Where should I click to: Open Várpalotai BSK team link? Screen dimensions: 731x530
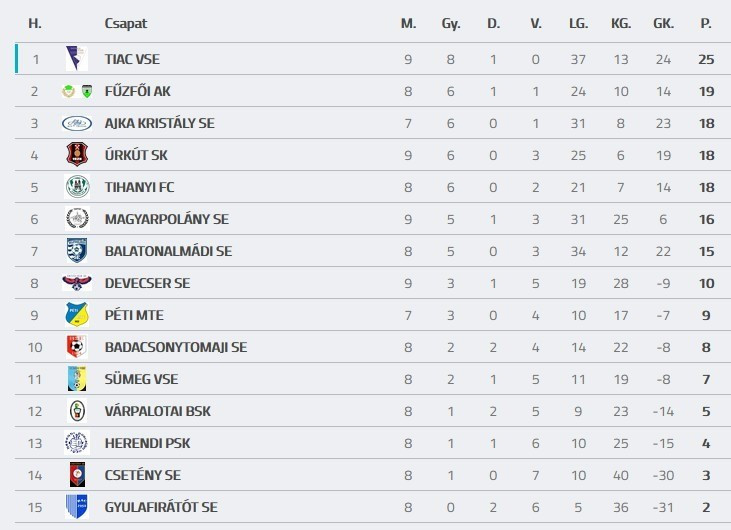pyautogui.click(x=157, y=411)
